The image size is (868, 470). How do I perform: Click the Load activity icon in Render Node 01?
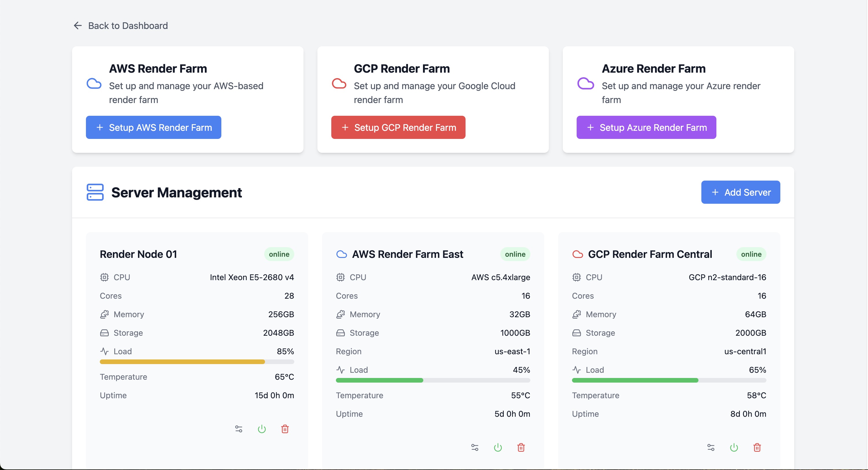104,351
